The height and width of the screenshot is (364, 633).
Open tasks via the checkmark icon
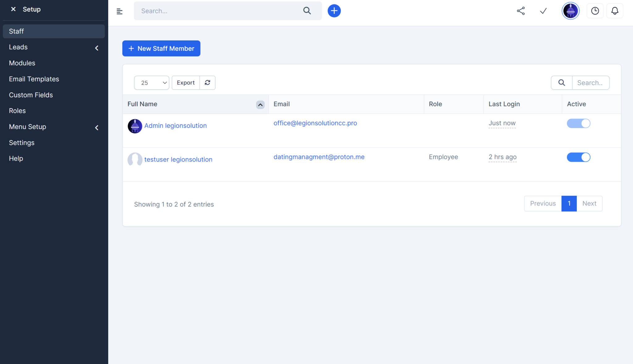tap(543, 11)
